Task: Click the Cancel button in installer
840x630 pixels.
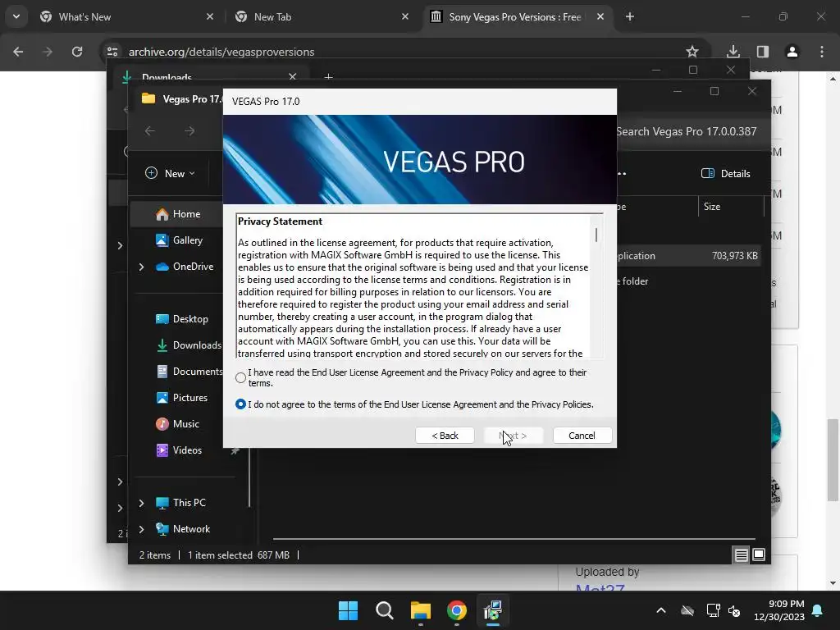Action: coord(582,436)
